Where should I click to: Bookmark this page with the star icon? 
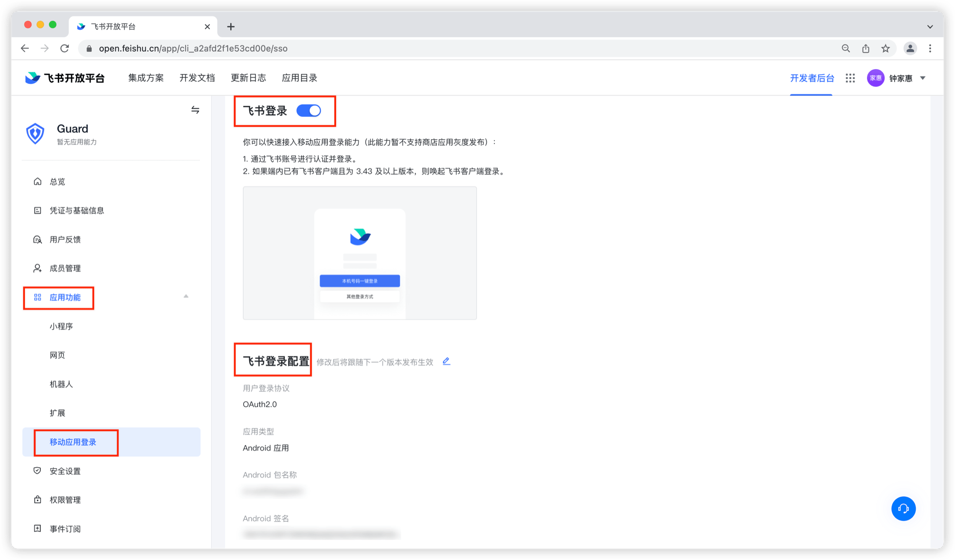(x=885, y=48)
